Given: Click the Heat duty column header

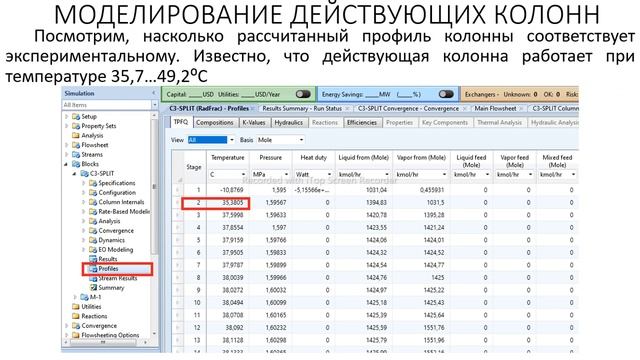Looking at the screenshot, I should click(313, 158).
